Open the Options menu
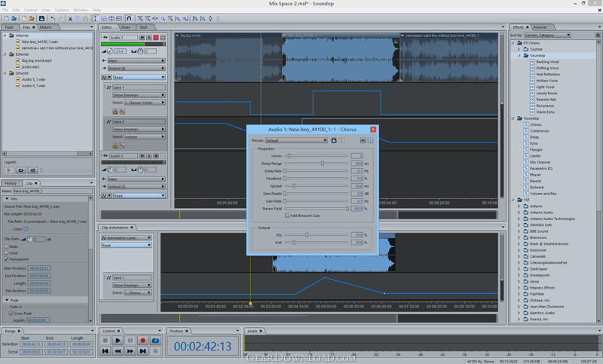The height and width of the screenshot is (364, 603). click(x=62, y=10)
